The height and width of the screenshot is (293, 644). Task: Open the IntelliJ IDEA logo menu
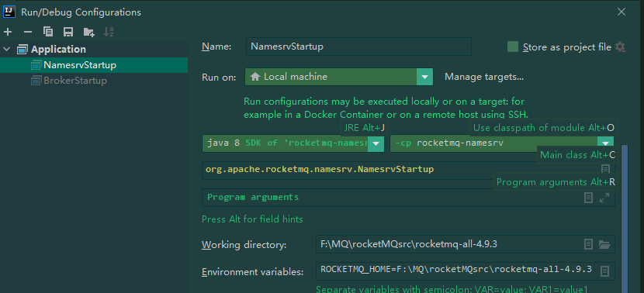(x=9, y=12)
